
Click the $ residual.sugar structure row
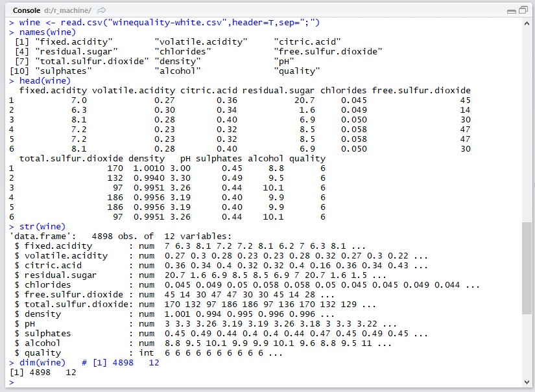tap(200, 275)
